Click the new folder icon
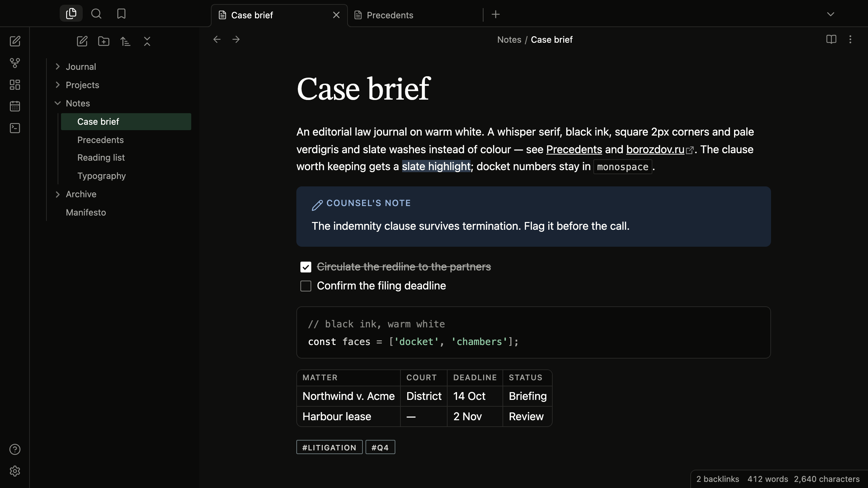The height and width of the screenshot is (488, 868). click(104, 41)
